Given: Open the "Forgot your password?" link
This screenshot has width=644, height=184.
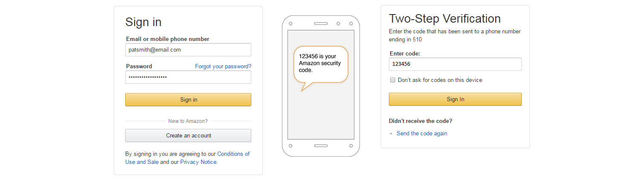Looking at the screenshot, I should pyautogui.click(x=223, y=67).
